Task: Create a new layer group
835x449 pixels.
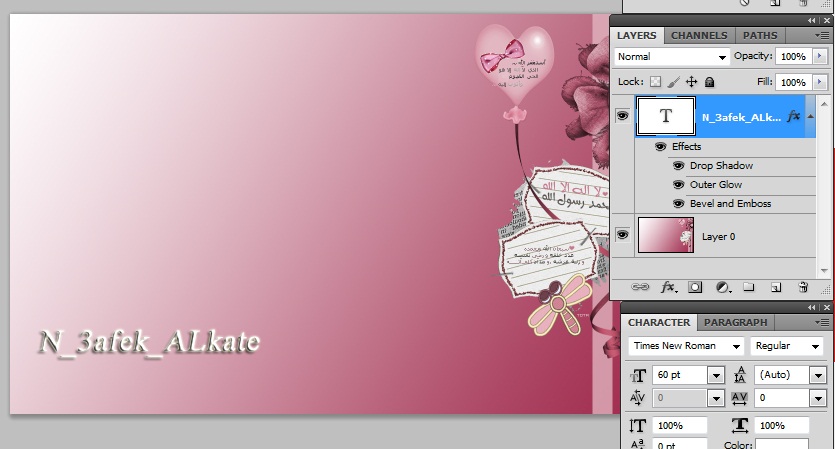Action: 749,287
